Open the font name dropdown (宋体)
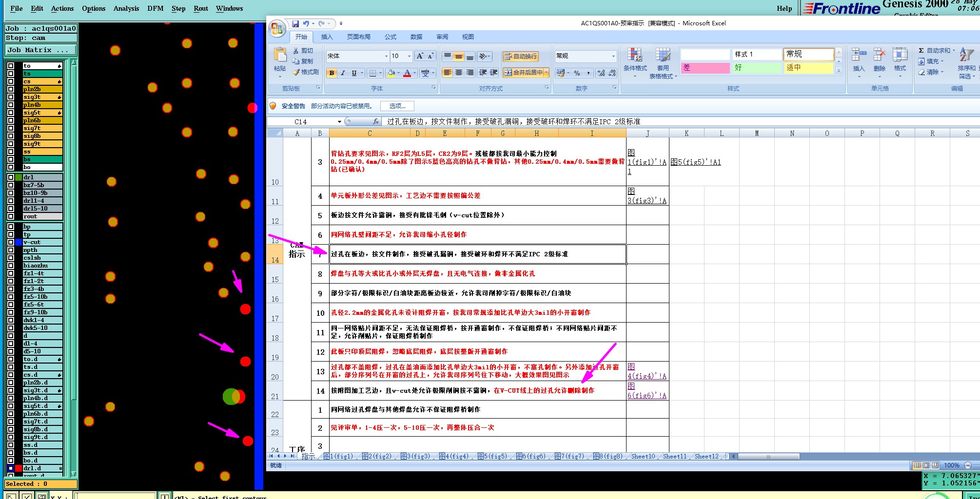The width and height of the screenshot is (980, 499). 386,56
